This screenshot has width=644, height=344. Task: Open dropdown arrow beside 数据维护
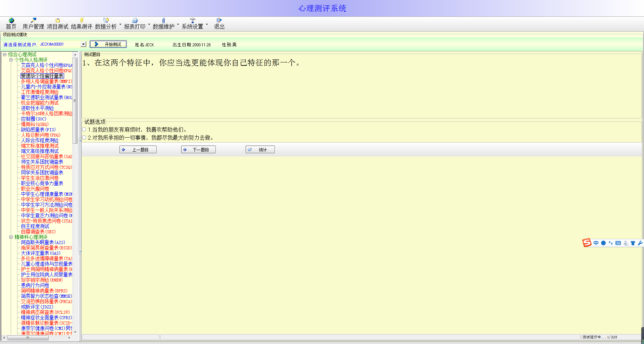(178, 24)
